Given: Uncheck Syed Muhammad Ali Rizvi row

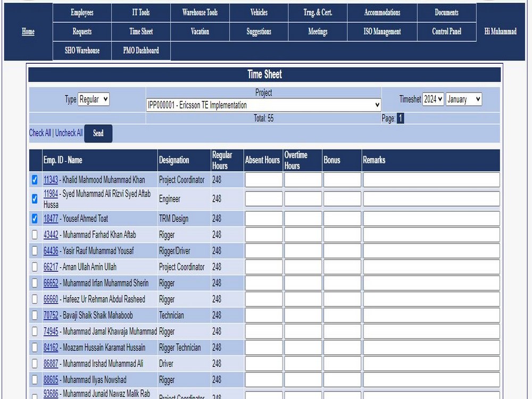Looking at the screenshot, I should 35,199.
